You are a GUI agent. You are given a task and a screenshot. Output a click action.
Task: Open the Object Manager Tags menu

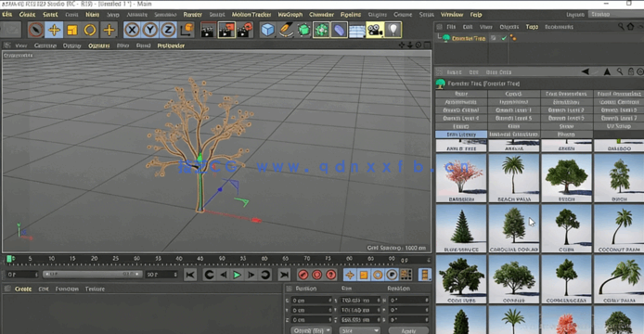click(x=532, y=27)
